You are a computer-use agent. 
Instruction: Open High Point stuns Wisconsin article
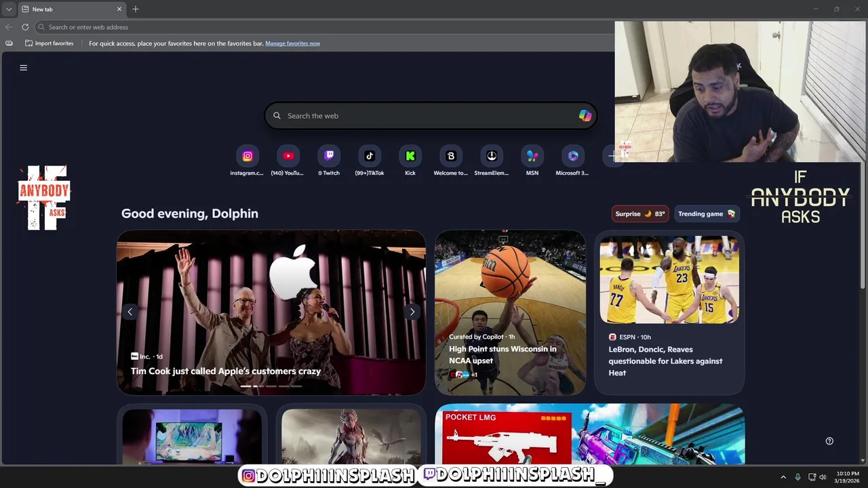(502, 354)
